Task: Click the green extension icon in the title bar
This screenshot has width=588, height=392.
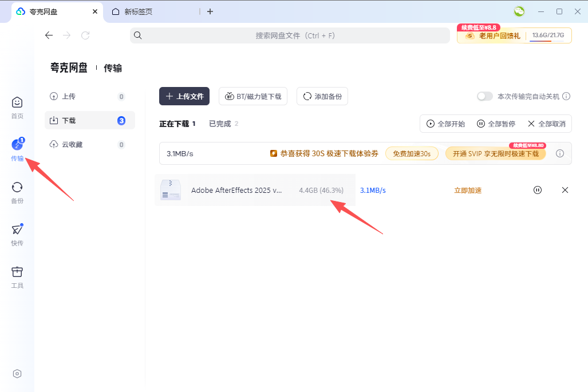Action: click(519, 11)
